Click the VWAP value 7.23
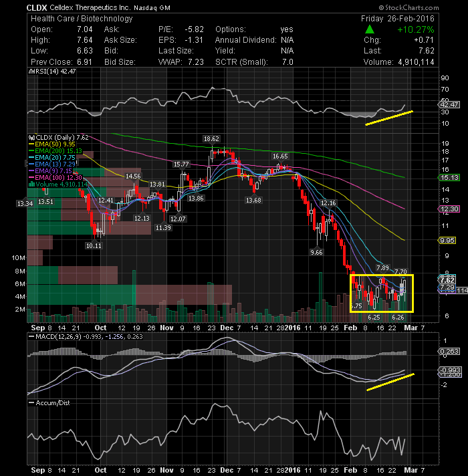 coord(196,62)
